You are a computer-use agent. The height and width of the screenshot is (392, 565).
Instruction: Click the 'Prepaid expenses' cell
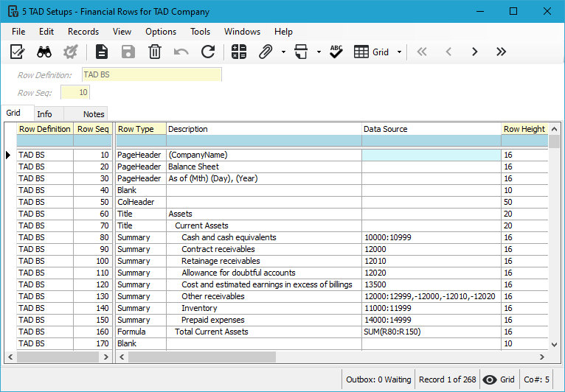(x=264, y=320)
